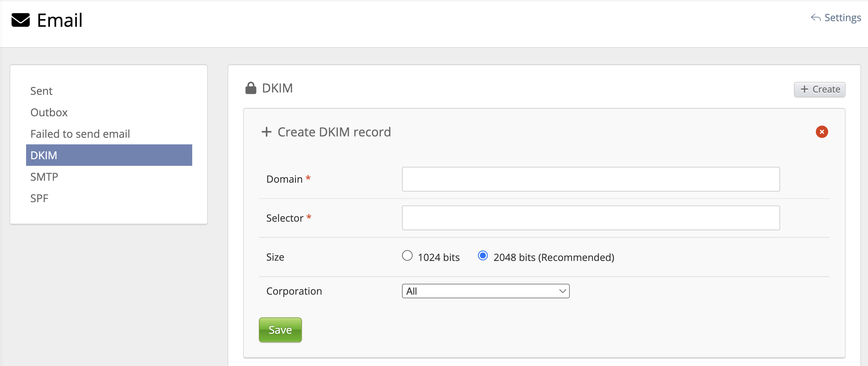Click the DKIM panel heading text
Image resolution: width=868 pixels, height=366 pixels.
(277, 88)
